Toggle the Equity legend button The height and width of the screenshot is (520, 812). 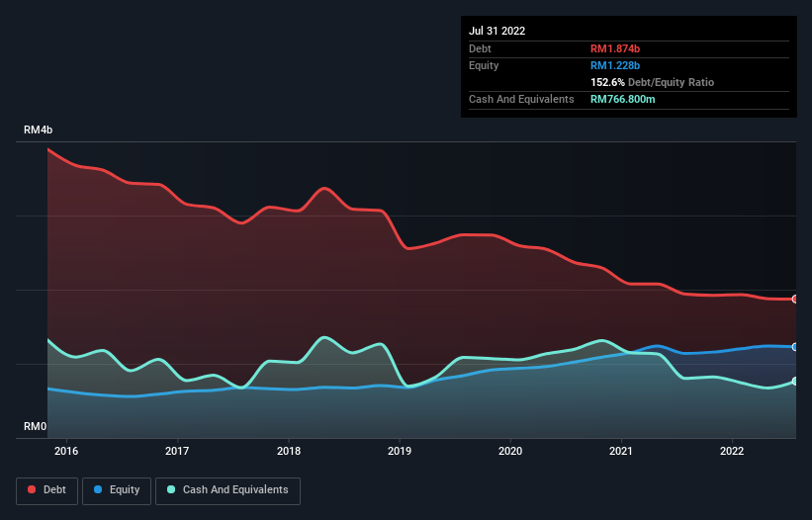(x=117, y=490)
